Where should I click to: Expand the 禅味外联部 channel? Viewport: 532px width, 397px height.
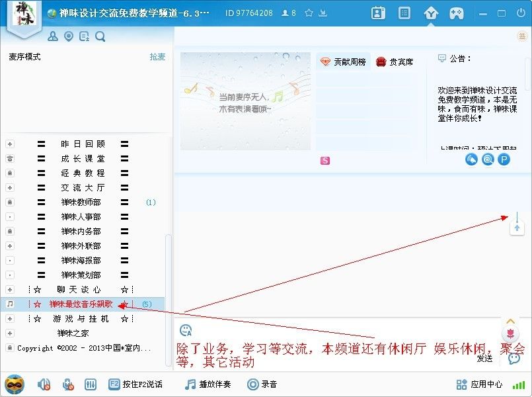point(10,246)
